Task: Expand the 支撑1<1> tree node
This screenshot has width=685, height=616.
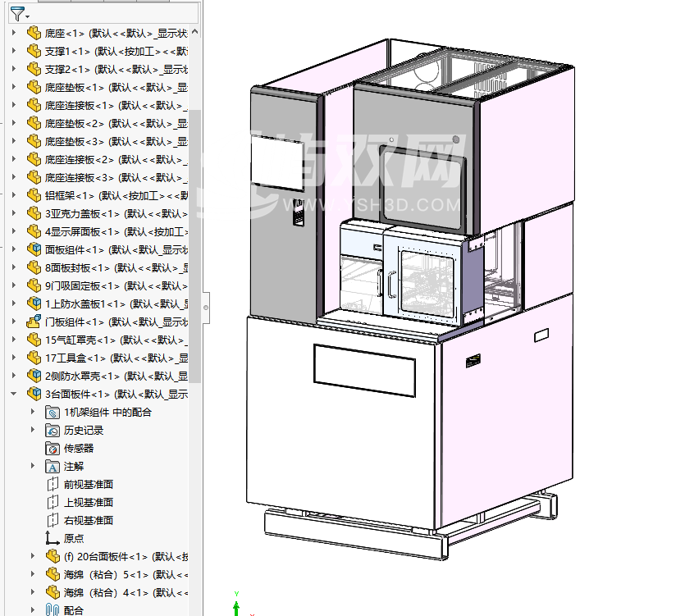Action: tap(14, 51)
